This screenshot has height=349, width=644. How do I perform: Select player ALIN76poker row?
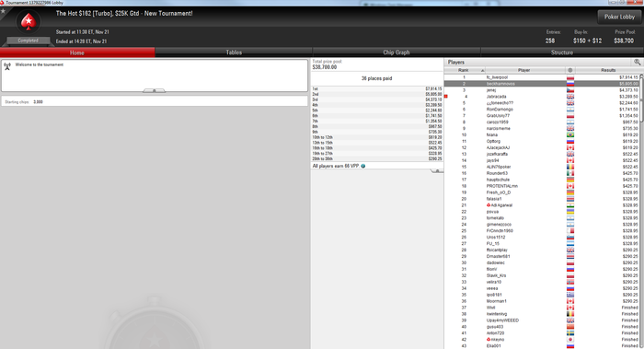tap(542, 167)
